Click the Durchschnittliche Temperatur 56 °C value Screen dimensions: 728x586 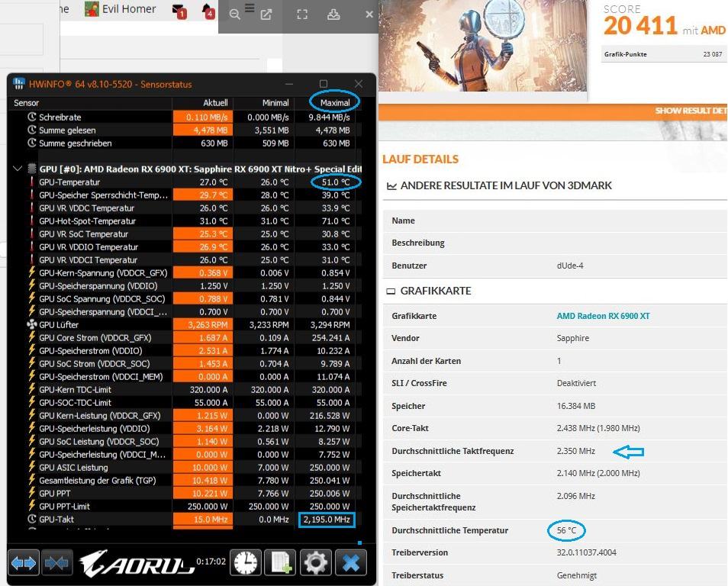[x=566, y=530]
